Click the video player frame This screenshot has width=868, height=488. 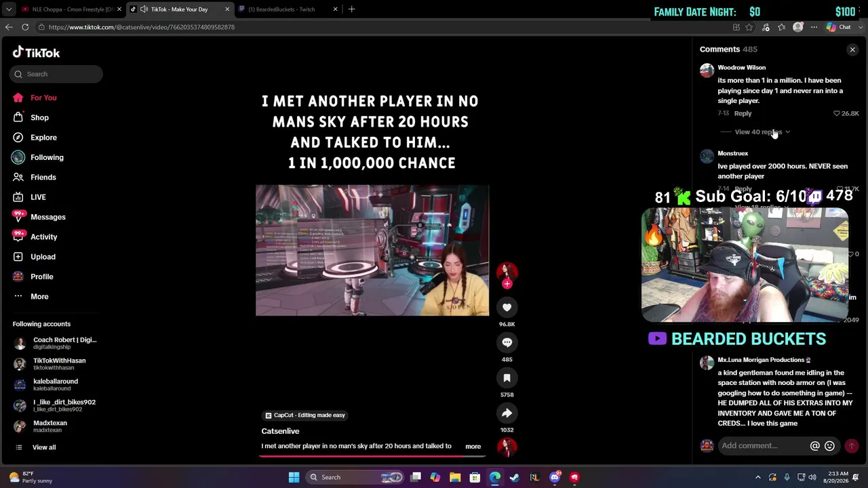(x=372, y=250)
